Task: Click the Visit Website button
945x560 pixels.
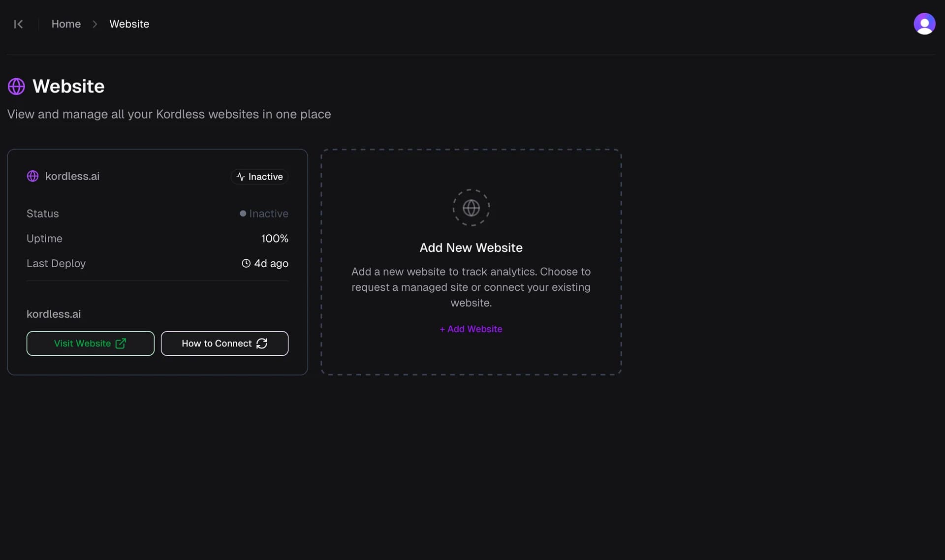Action: [90, 343]
